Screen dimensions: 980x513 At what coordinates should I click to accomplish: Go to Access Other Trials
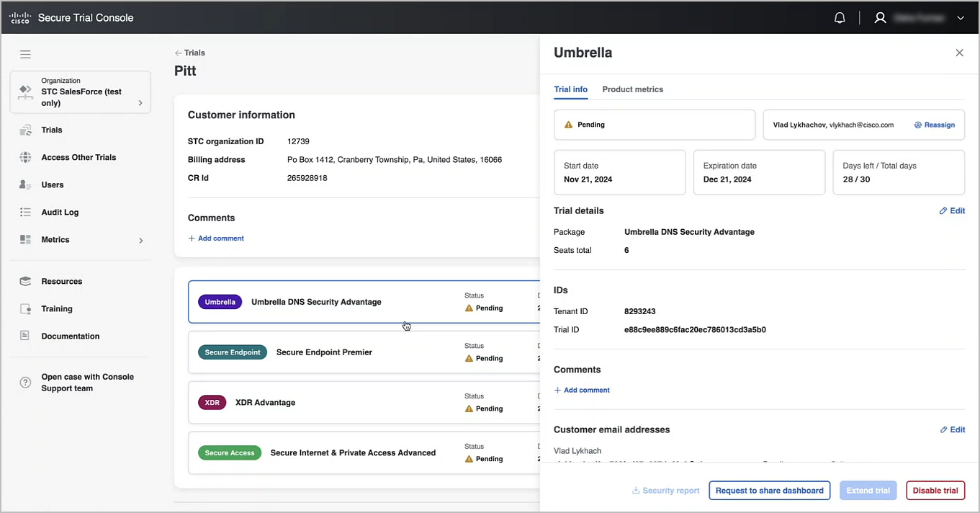(x=78, y=158)
